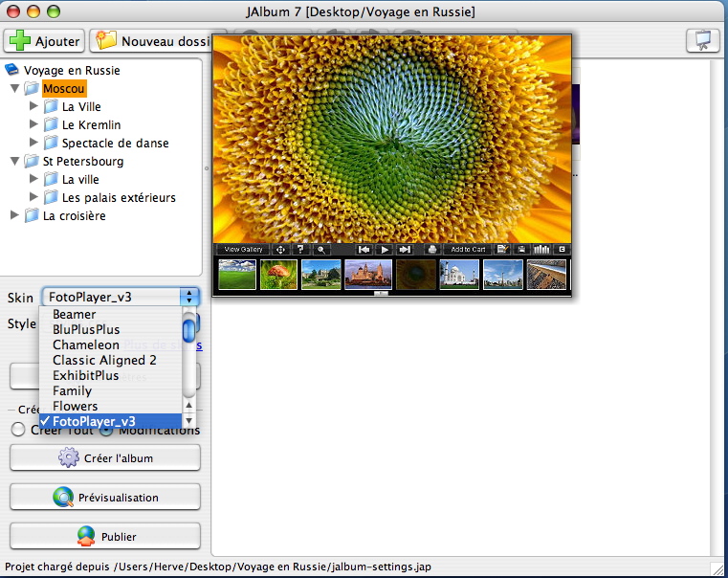
Task: Open the castle on water thumbnail
Action: click(x=368, y=275)
